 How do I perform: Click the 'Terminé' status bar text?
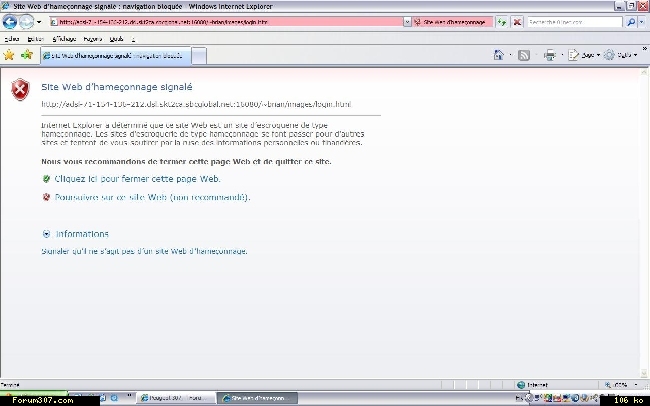click(x=10, y=385)
